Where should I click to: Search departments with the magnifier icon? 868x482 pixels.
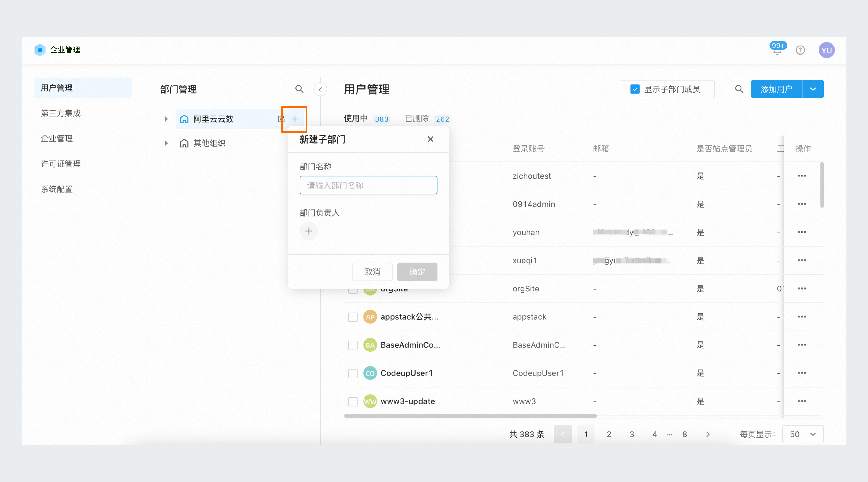(x=299, y=89)
